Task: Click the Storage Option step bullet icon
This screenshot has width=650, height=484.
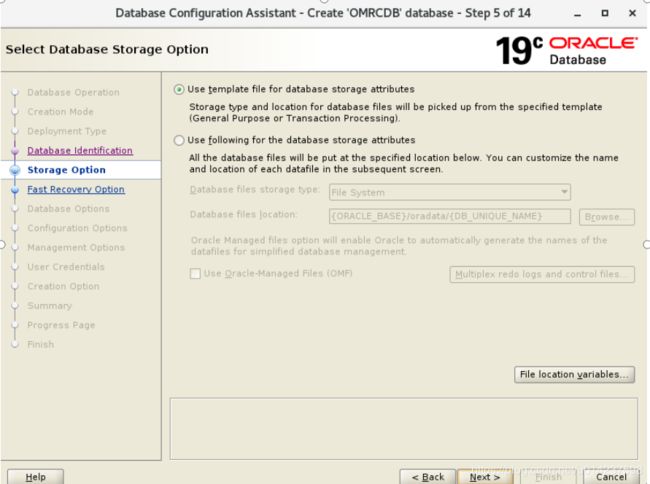Action: click(15, 170)
